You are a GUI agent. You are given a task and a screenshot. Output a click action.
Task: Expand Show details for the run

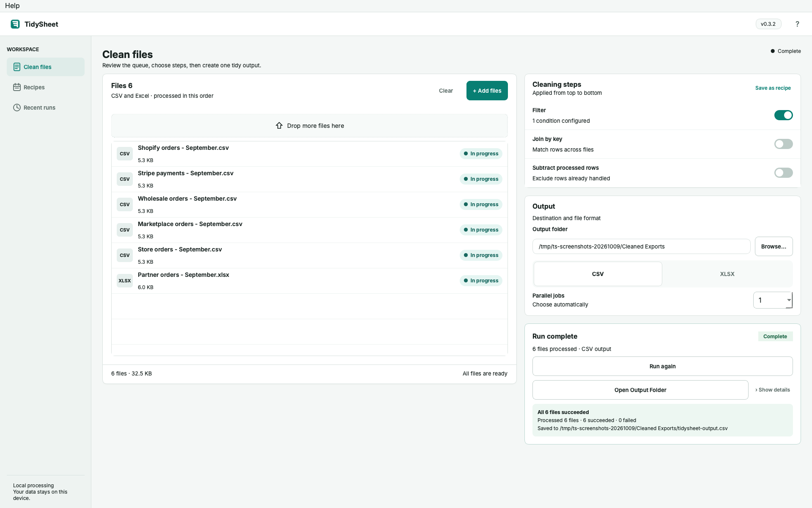tap(773, 390)
